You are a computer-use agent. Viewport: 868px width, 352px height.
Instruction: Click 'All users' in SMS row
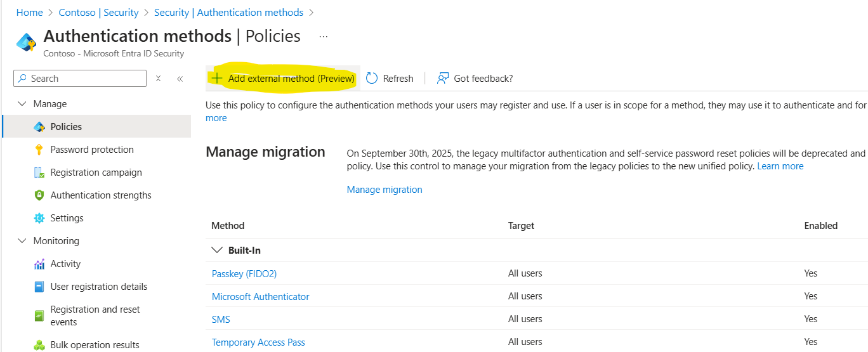(x=525, y=319)
